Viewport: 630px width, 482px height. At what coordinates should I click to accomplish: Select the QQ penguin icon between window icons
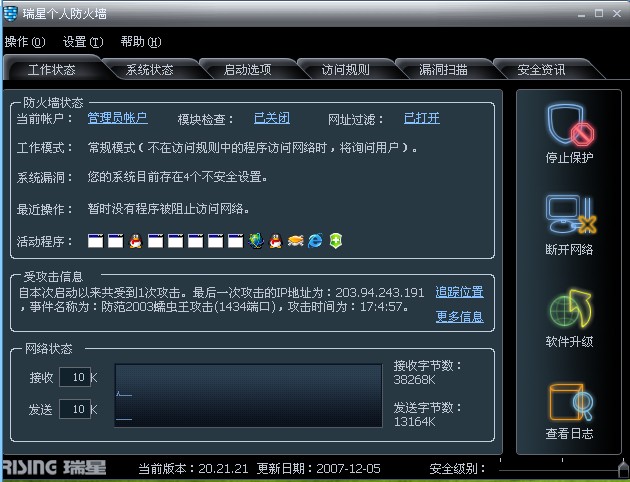(x=135, y=241)
